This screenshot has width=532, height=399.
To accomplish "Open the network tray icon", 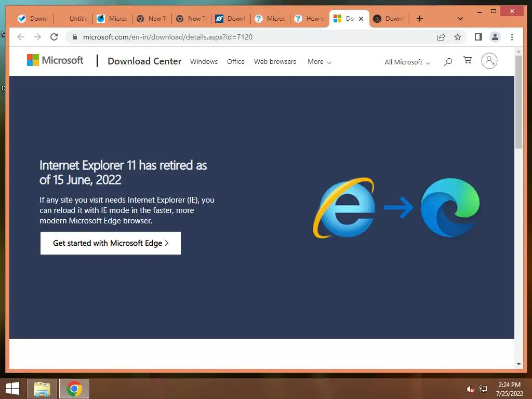I will (483, 389).
